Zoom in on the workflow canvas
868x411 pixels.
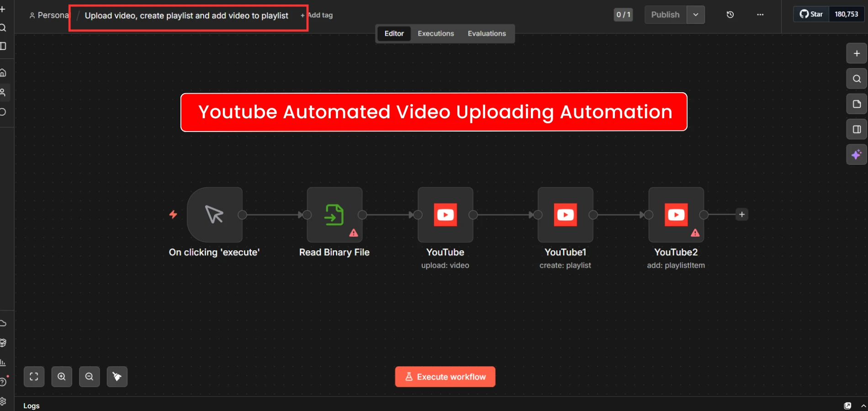(62, 377)
